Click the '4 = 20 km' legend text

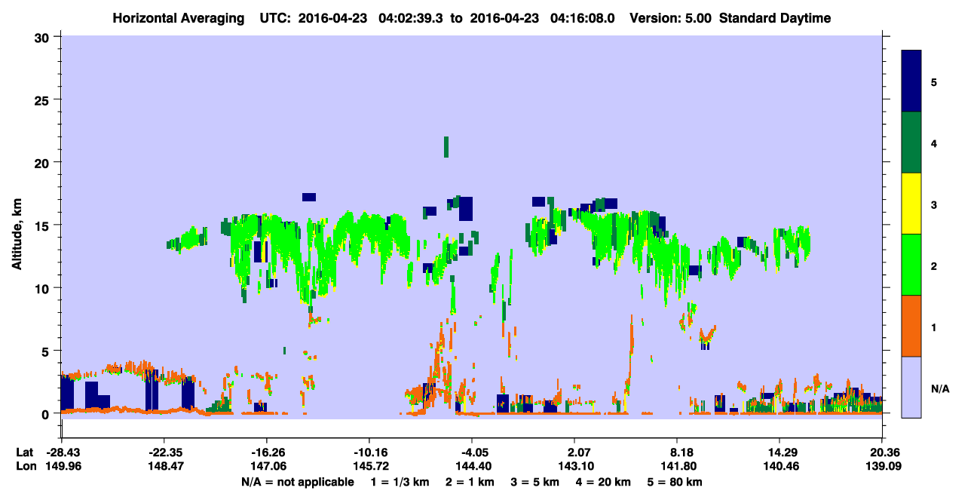click(x=603, y=482)
